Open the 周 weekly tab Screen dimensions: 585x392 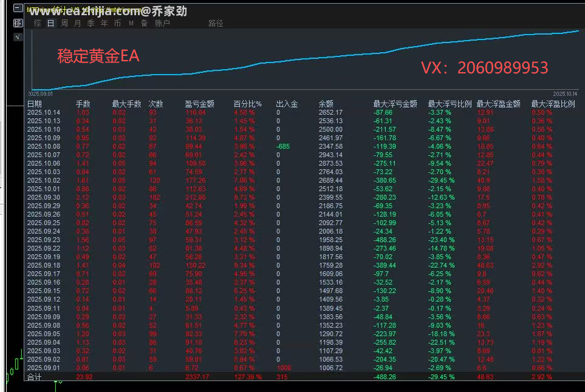click(x=64, y=23)
